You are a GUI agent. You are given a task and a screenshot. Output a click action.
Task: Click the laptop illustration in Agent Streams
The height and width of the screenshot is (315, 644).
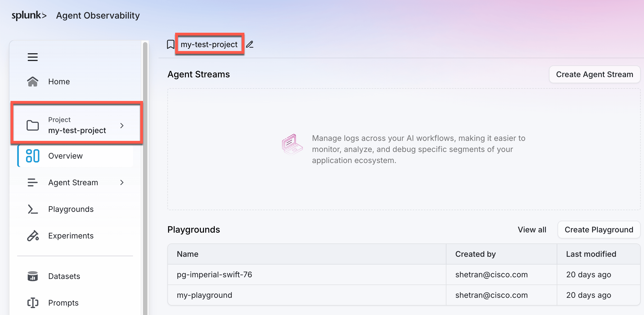coord(292,144)
